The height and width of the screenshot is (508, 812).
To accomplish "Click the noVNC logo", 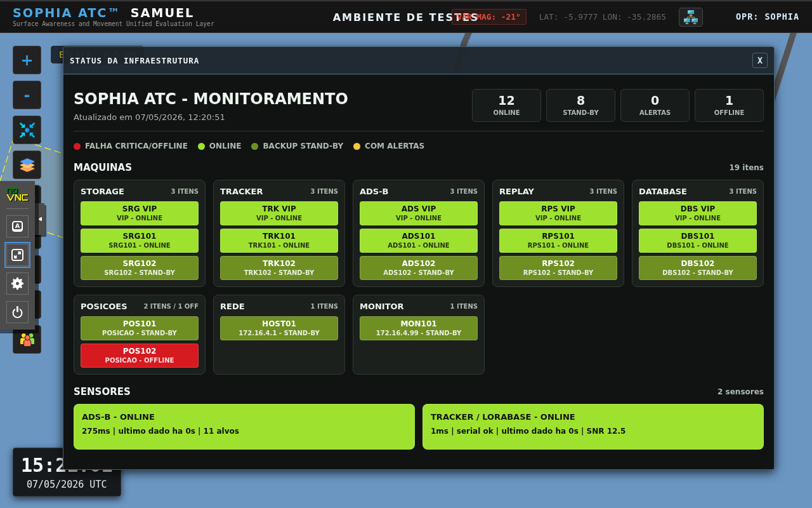I will point(17,195).
